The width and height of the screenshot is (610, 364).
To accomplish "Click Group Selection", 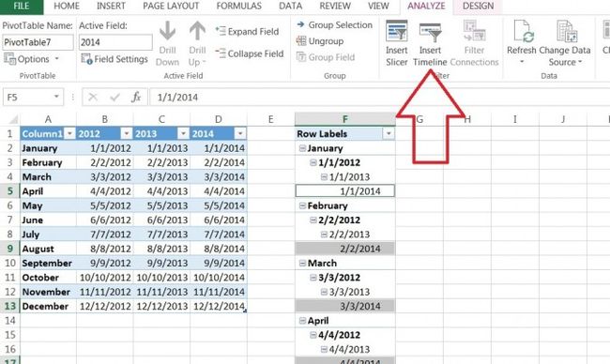I will click(x=335, y=25).
